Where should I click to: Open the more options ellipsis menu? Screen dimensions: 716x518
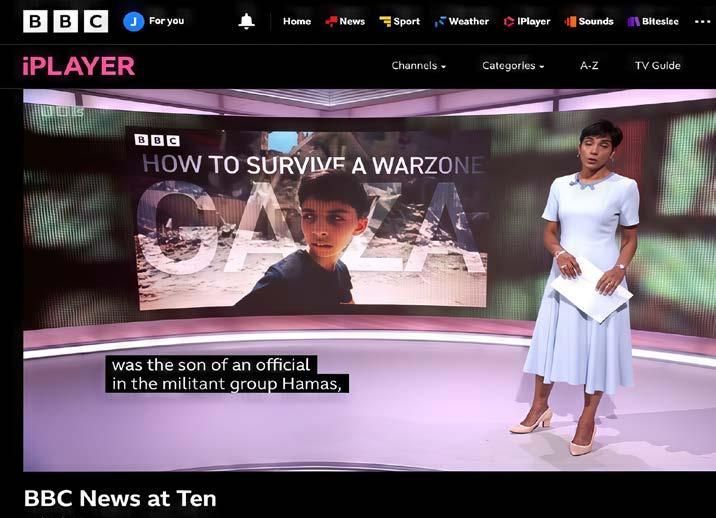click(x=702, y=21)
